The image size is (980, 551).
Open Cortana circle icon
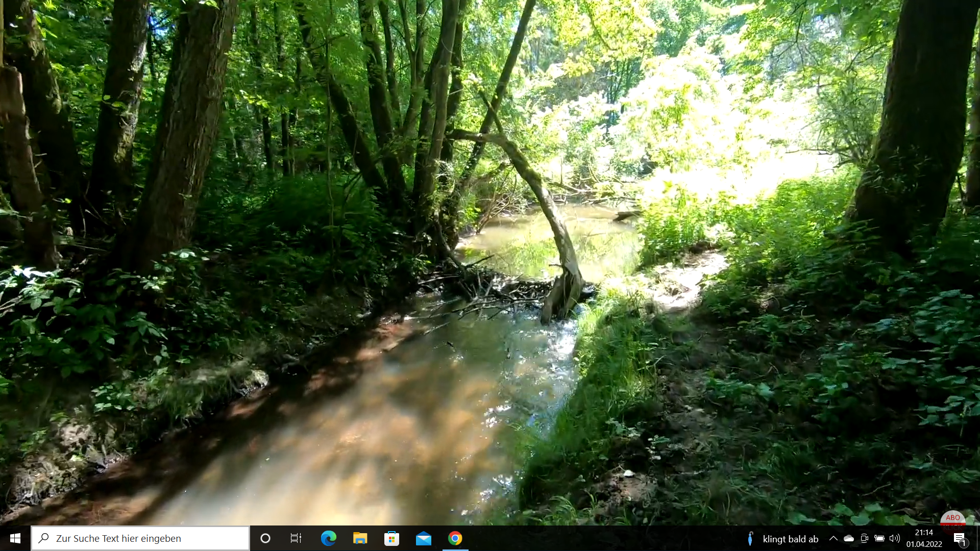point(265,538)
